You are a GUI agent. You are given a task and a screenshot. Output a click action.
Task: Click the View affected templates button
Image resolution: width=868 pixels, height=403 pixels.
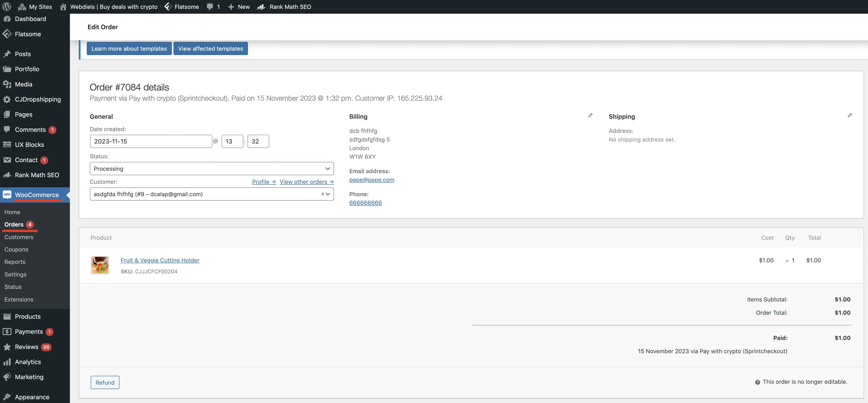pyautogui.click(x=210, y=48)
